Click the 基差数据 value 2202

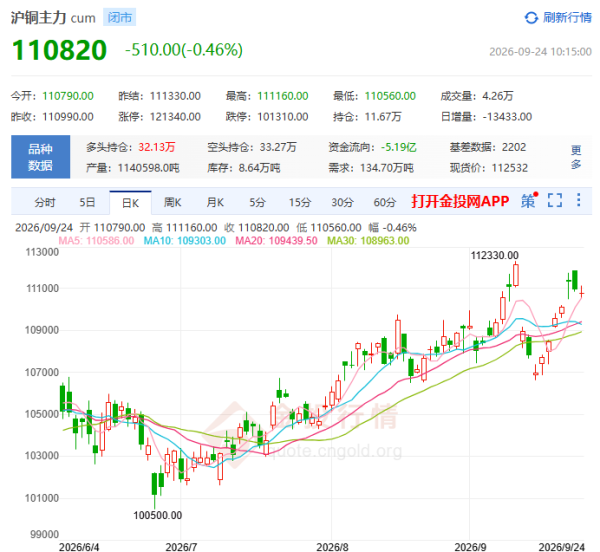click(514, 147)
